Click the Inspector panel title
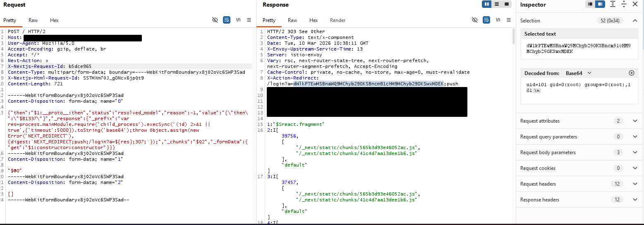 533,5
